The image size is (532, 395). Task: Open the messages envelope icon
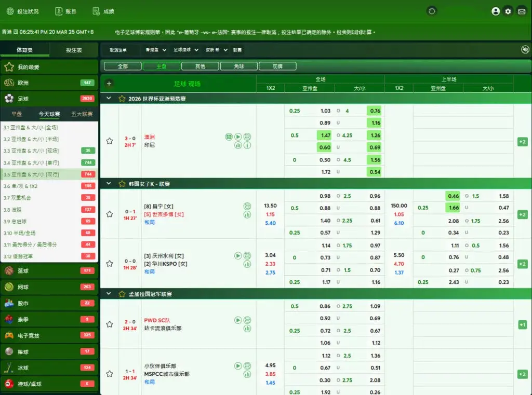pos(521,11)
